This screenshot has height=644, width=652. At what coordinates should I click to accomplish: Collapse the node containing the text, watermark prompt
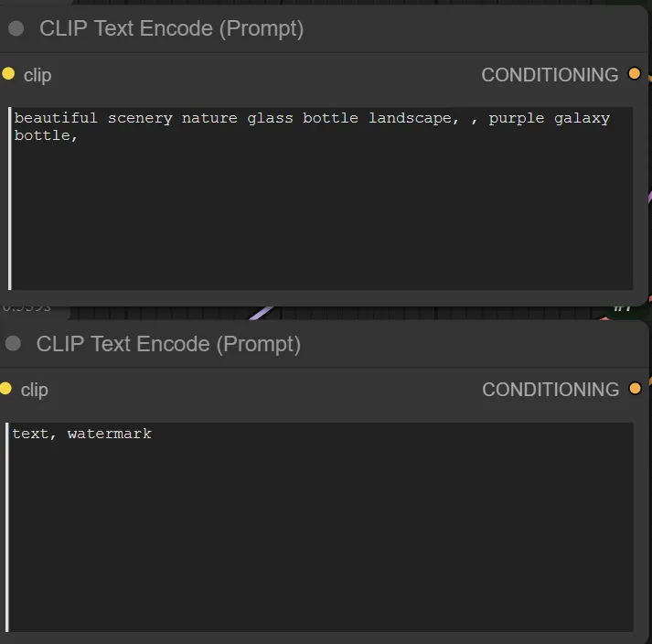(x=13, y=344)
